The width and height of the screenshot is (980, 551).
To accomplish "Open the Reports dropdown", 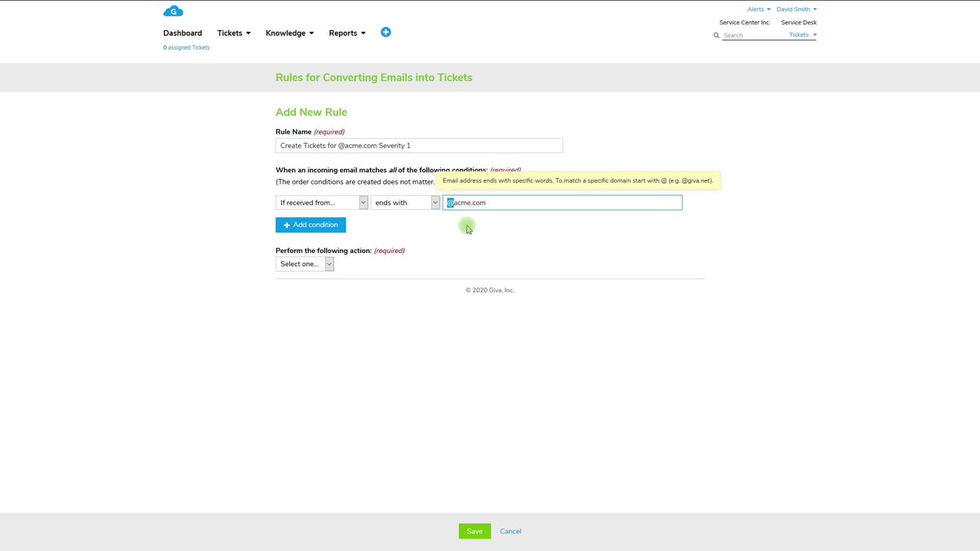I will (346, 33).
